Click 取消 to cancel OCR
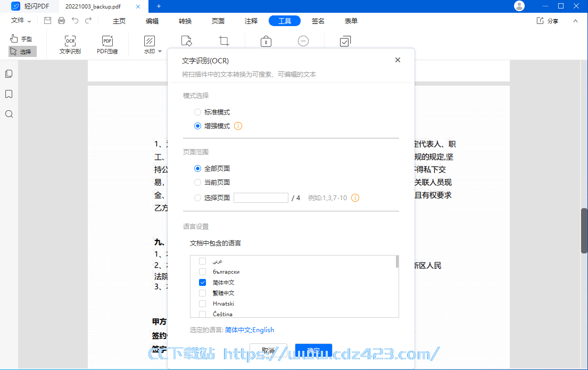Image resolution: width=588 pixels, height=370 pixels. pos(269,350)
